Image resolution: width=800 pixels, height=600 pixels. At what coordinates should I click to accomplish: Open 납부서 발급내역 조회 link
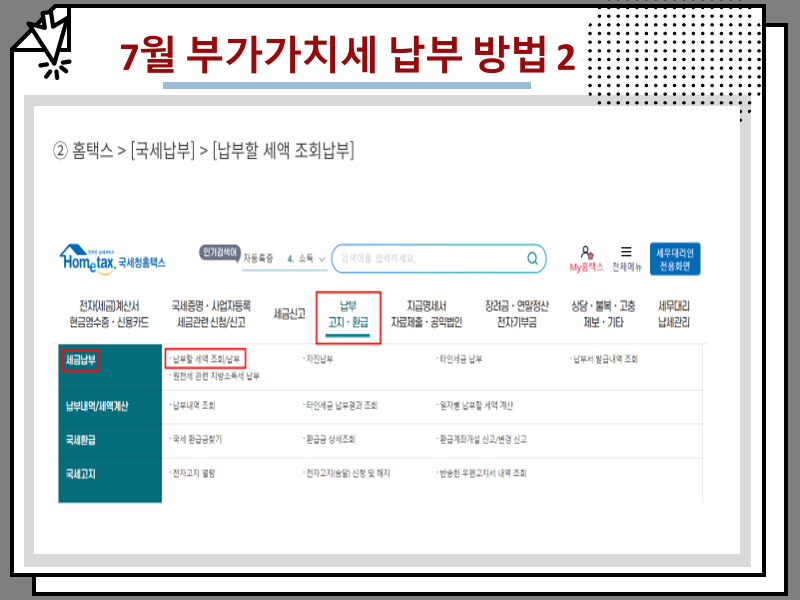605,359
